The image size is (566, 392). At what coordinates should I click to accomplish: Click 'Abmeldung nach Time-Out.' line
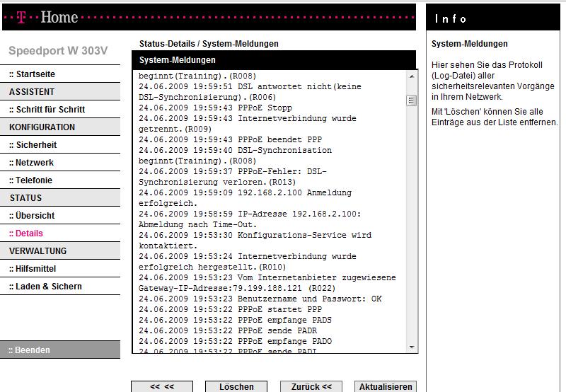198,224
